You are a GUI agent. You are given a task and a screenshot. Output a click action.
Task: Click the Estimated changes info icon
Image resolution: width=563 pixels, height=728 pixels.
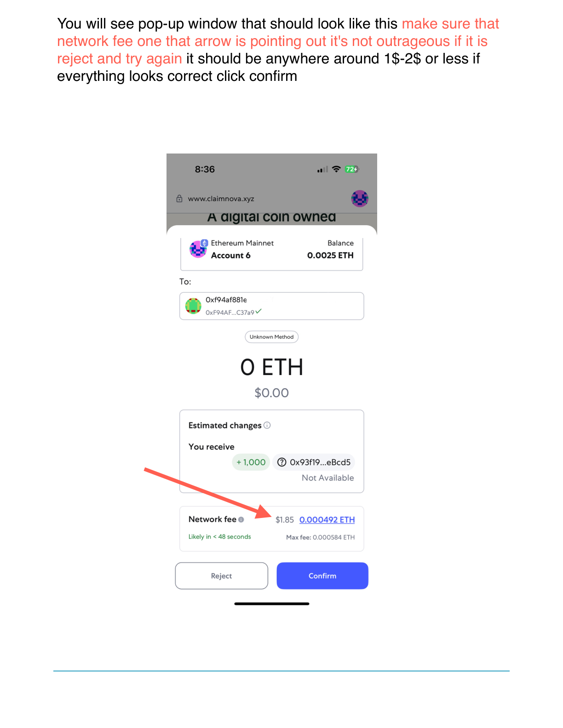tap(267, 425)
